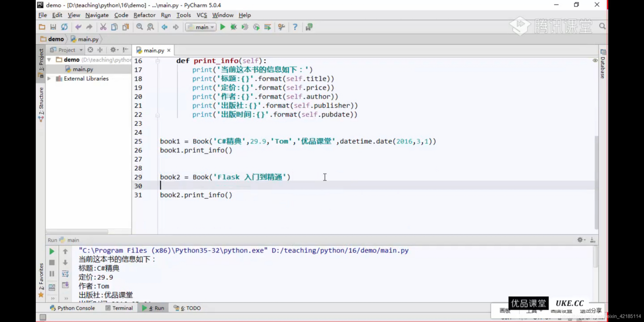644x322 pixels.
Task: Click the Scroll from Source icon
Action: 91,50
